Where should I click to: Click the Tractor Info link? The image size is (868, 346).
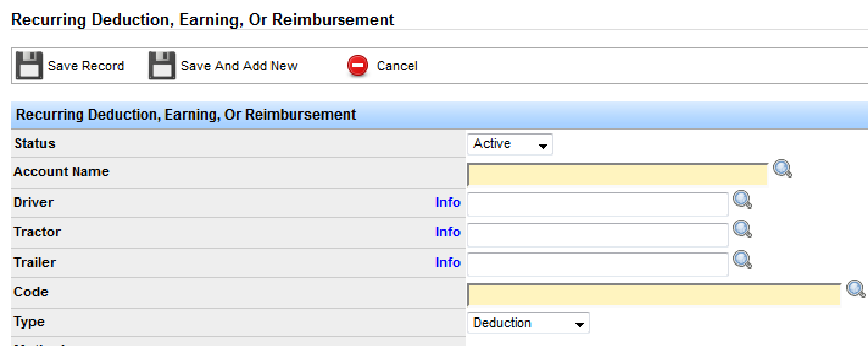coord(448,232)
